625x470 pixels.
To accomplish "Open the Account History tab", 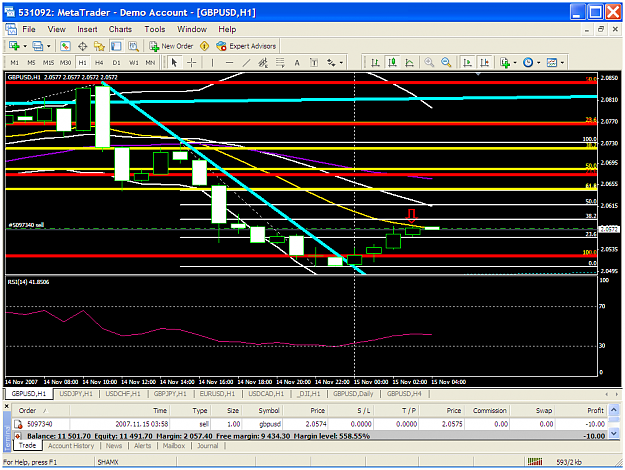I will (71, 446).
